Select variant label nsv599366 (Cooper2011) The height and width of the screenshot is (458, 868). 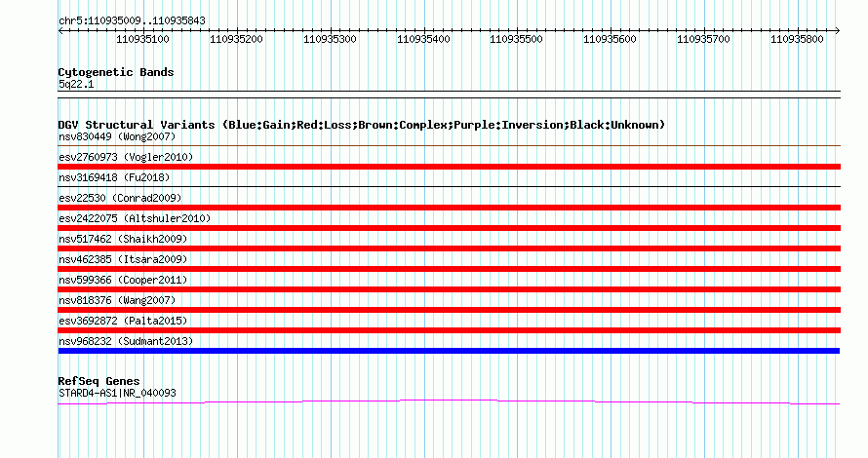123,280
